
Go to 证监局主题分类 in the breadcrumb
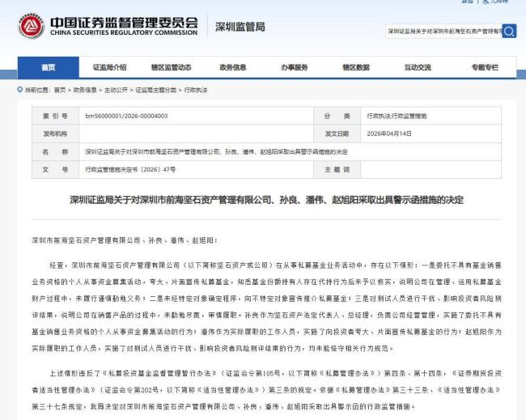point(156,90)
